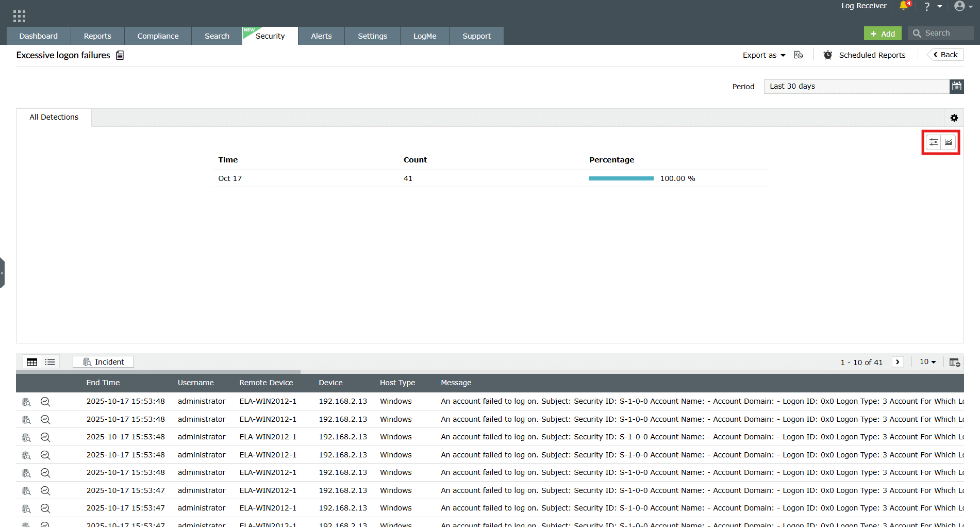Click the Incident button

click(x=103, y=361)
